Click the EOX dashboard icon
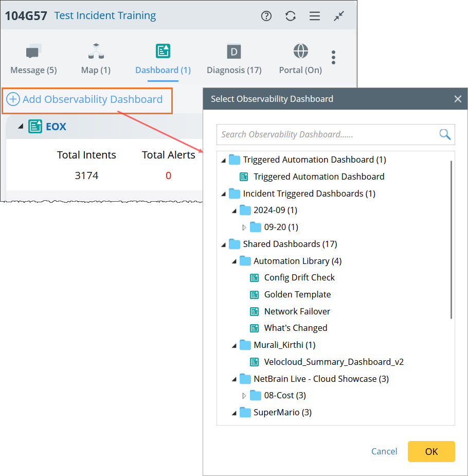Viewport: 468px width, 476px height. point(35,126)
